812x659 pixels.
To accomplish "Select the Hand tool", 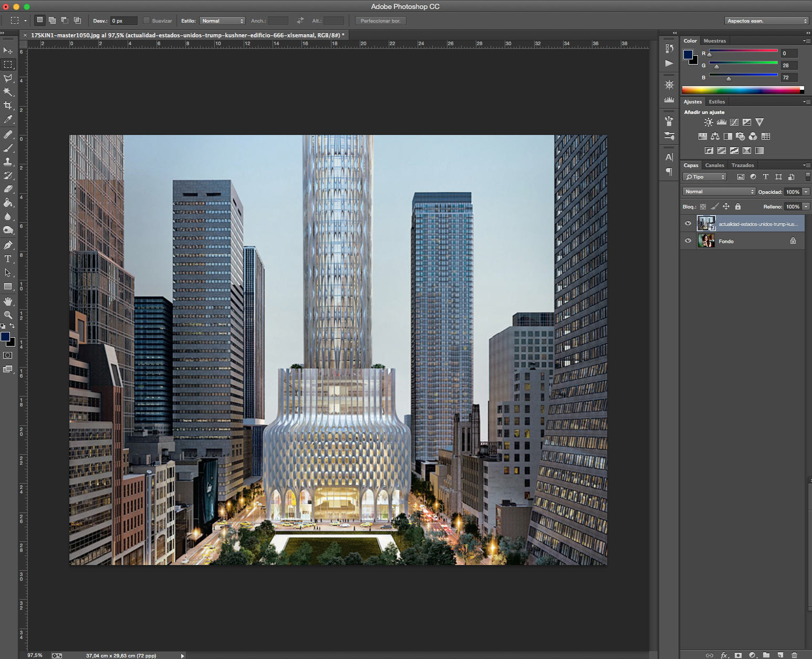I will pyautogui.click(x=8, y=301).
